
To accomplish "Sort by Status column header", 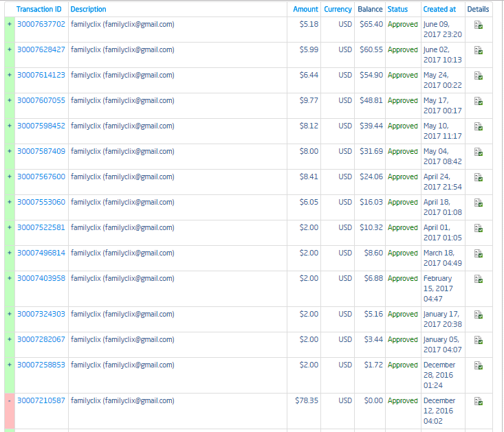I will [x=397, y=10].
